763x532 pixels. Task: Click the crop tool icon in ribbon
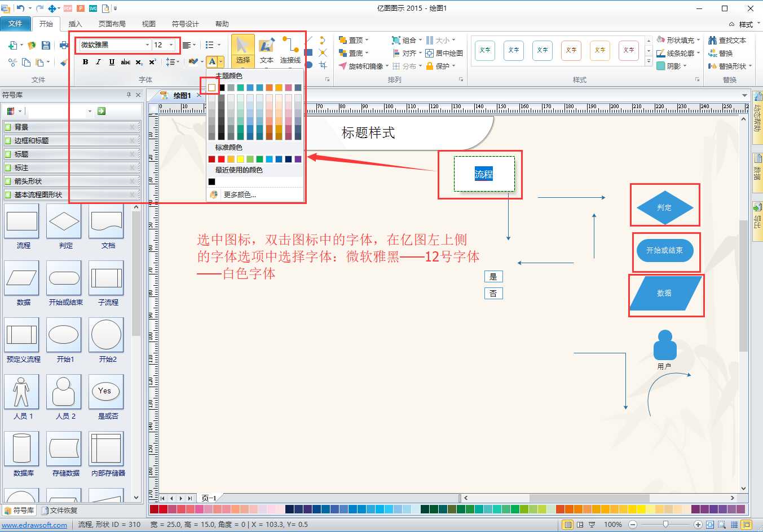pos(323,65)
